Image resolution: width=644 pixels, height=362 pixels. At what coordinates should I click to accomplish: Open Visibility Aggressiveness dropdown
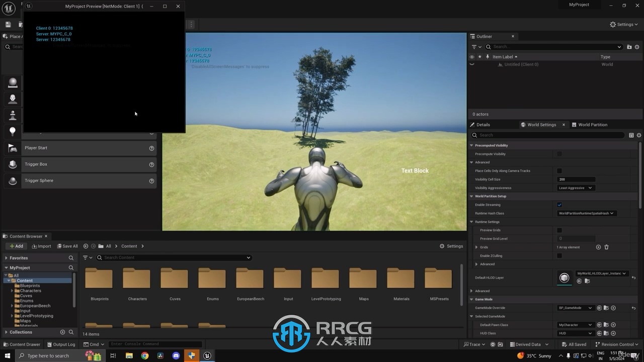tap(576, 188)
